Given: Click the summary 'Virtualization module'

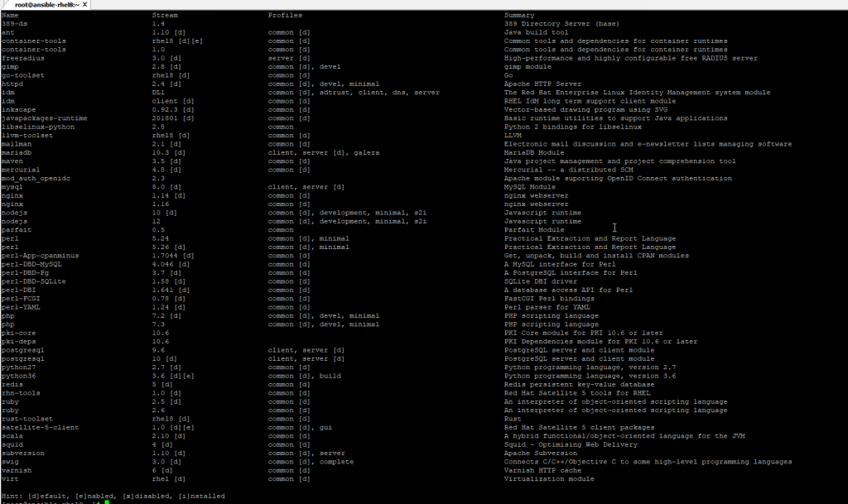Looking at the screenshot, I should [550, 479].
